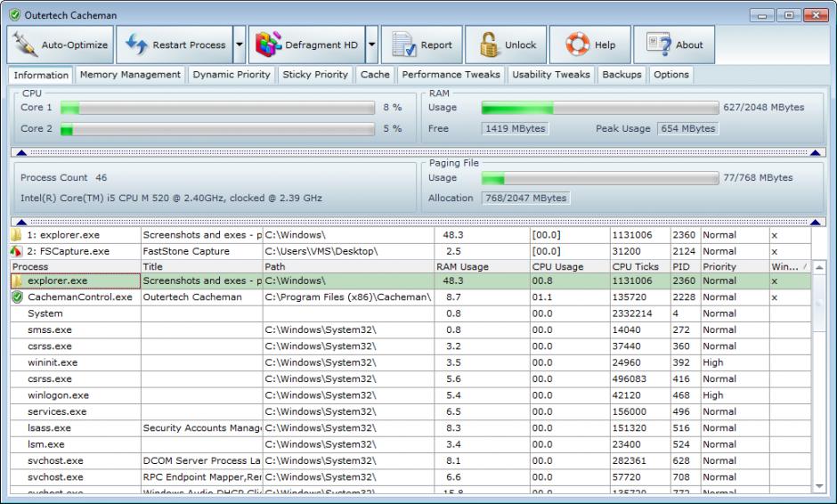Viewport: 837px width, 504px height.
Task: Sort by the CPU Ticks column header
Action: tap(640, 266)
